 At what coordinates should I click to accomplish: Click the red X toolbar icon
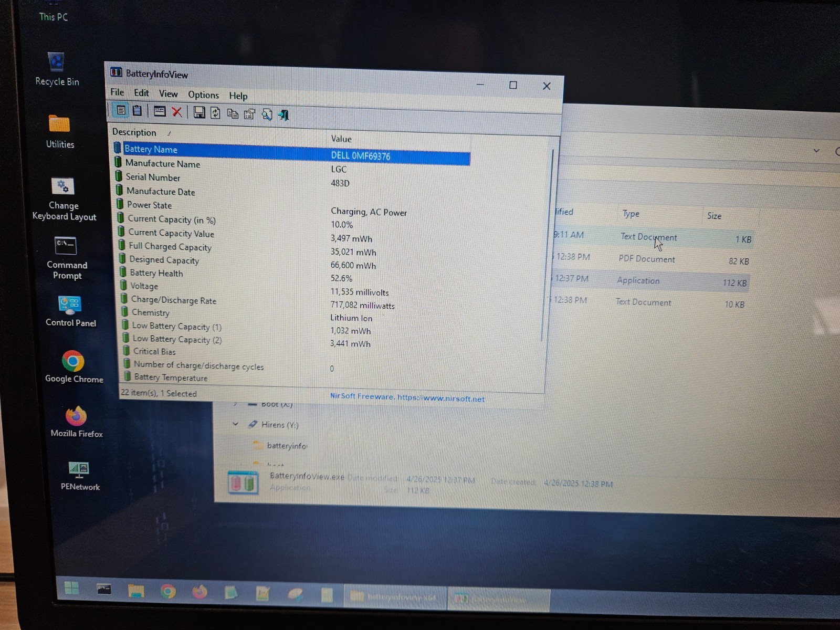pos(177,112)
